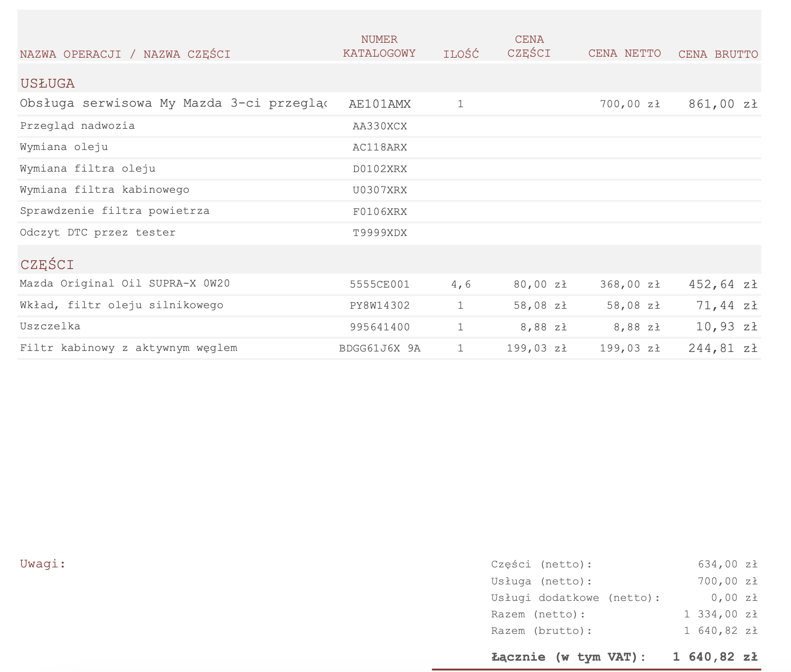Screen dimensions: 791x672
Task: Click the CENA BRUTTO column header
Action: [x=718, y=54]
